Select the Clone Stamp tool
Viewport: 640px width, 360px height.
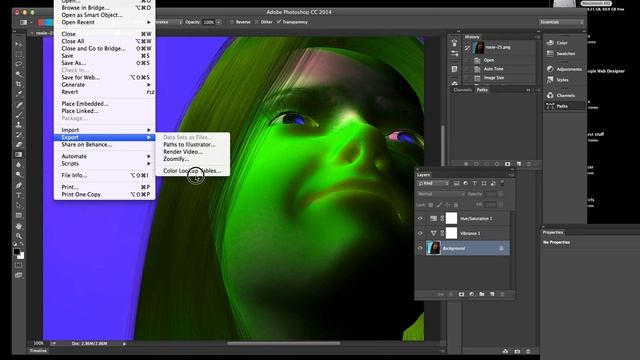[19, 125]
